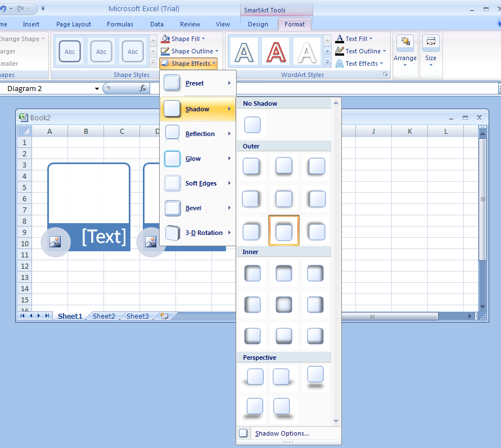This screenshot has width=501, height=448.
Task: Select column K header
Action: click(409, 131)
